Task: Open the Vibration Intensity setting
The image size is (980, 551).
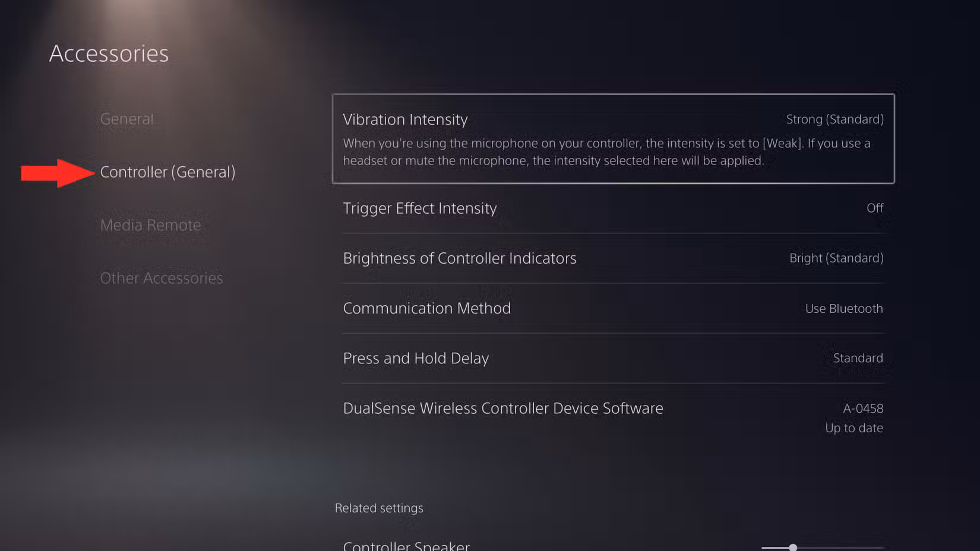Action: [x=613, y=139]
